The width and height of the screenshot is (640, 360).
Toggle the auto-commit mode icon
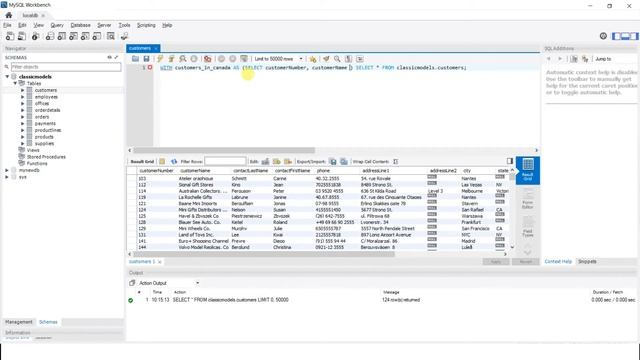244,59
